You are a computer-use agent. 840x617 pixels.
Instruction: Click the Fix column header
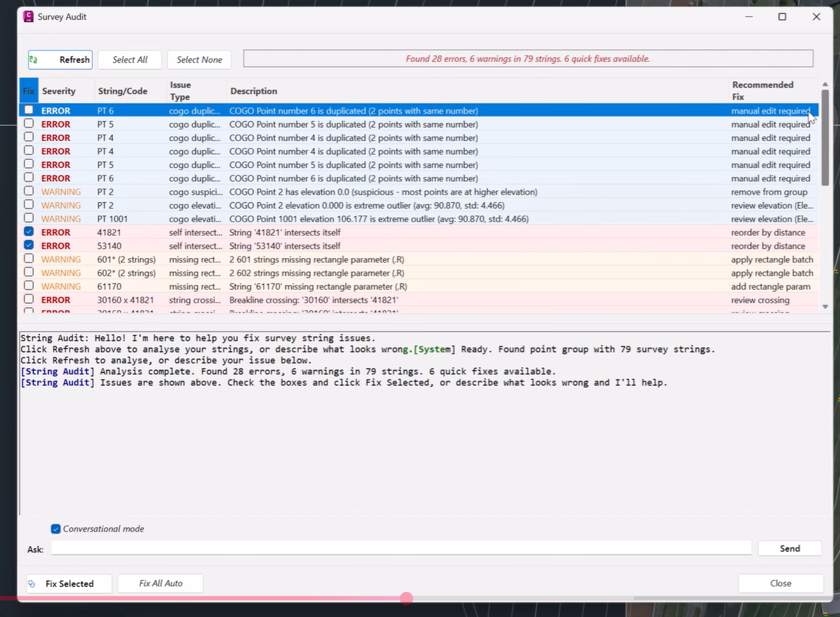(29, 91)
